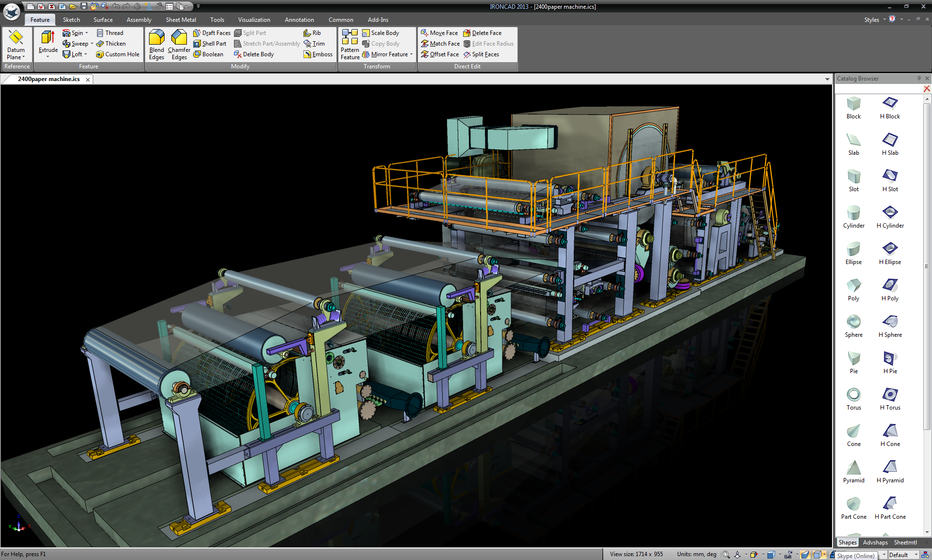Select the Blend Edges tool

pyautogui.click(x=156, y=38)
